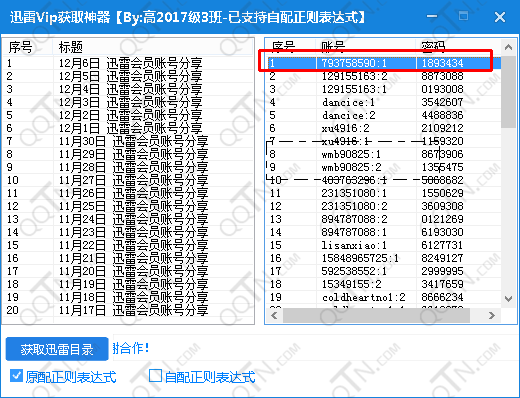520x398 pixels.
Task: Select account 231351080:2
Action: pos(384,206)
